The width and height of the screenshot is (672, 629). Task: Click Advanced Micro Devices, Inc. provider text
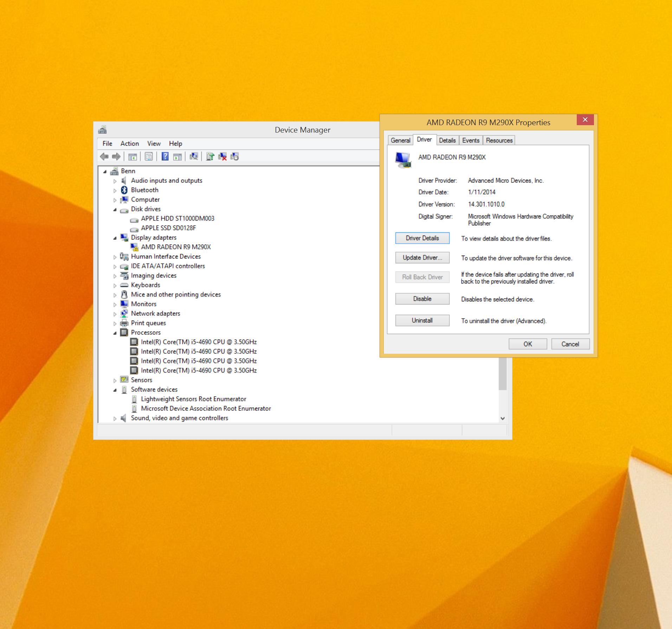(x=506, y=180)
